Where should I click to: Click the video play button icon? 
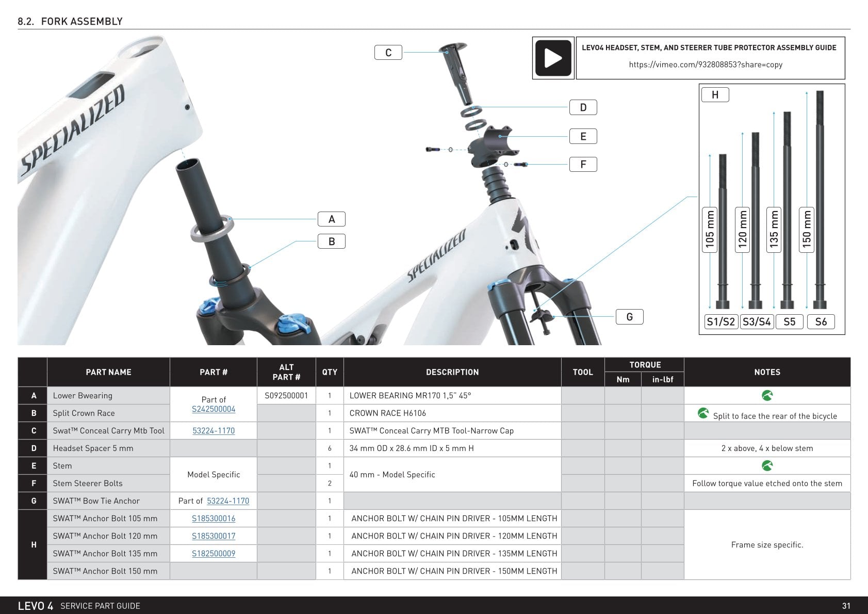[x=553, y=58]
